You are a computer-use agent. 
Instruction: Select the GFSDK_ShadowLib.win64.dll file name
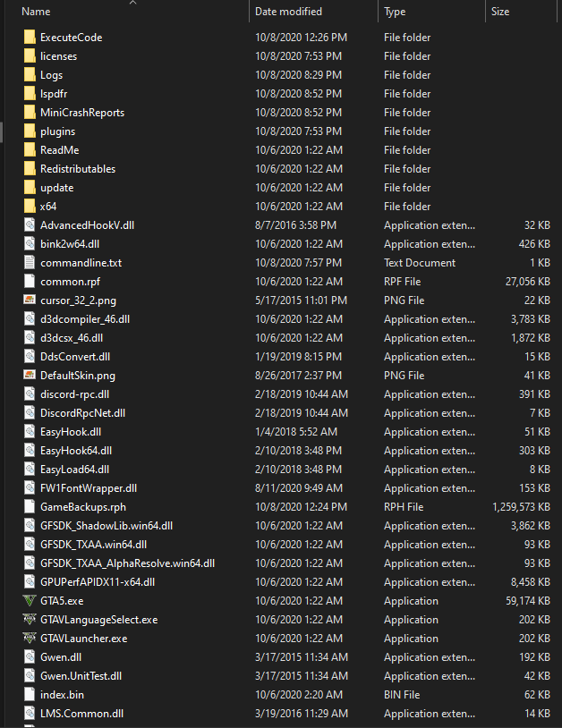point(106,526)
